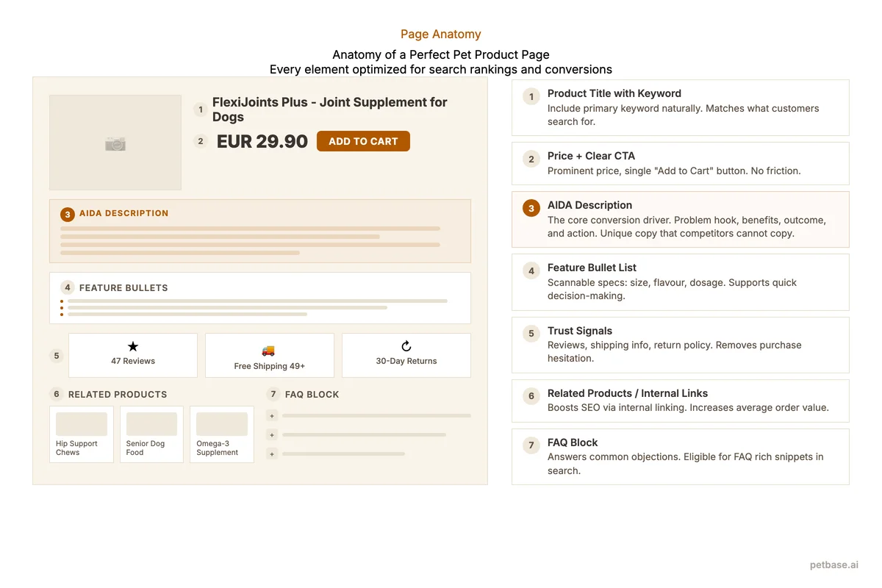
Task: Expand the second FAQ item with plus icon
Action: pyautogui.click(x=272, y=434)
